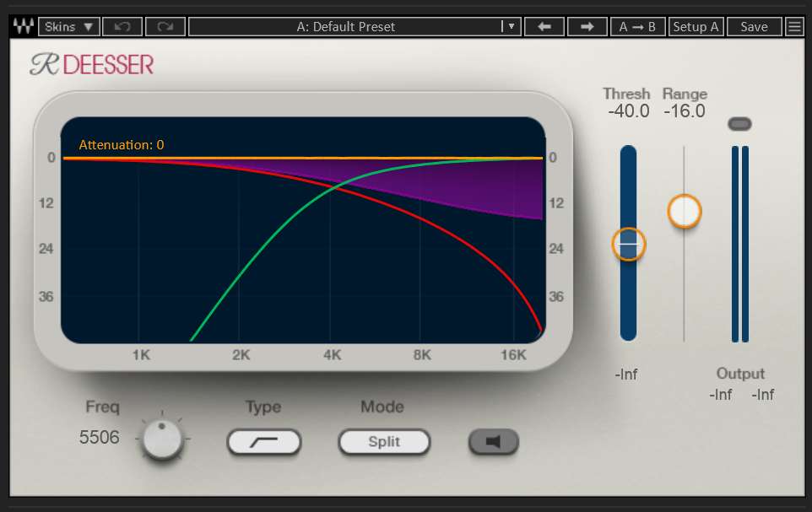Open the hamburger menu icon
The height and width of the screenshot is (512, 812).
pos(794,26)
